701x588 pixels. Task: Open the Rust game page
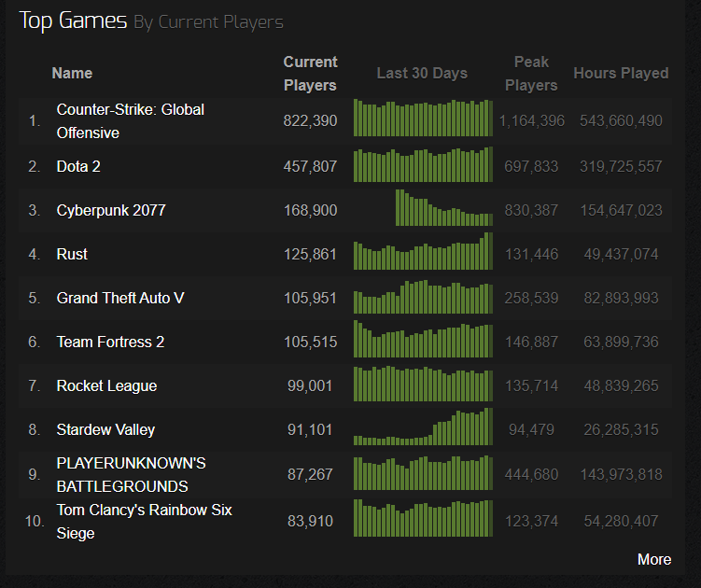click(x=72, y=254)
